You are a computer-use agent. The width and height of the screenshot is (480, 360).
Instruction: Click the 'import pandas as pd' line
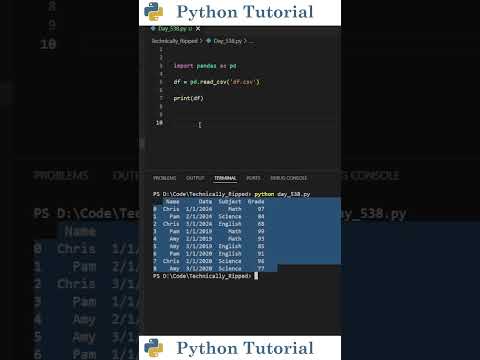(205, 66)
